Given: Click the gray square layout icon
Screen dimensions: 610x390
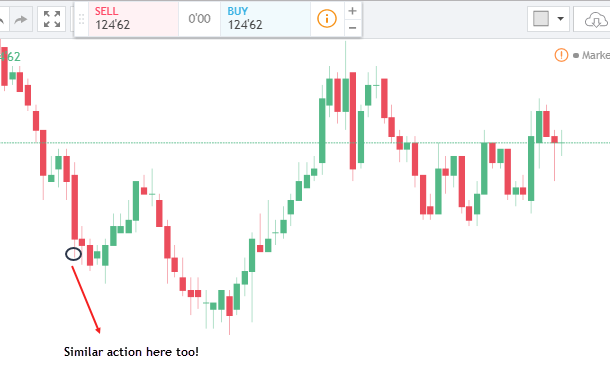Looking at the screenshot, I should (x=541, y=18).
